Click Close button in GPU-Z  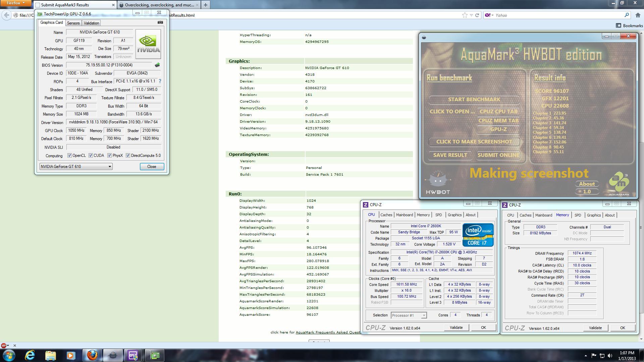[x=152, y=167]
